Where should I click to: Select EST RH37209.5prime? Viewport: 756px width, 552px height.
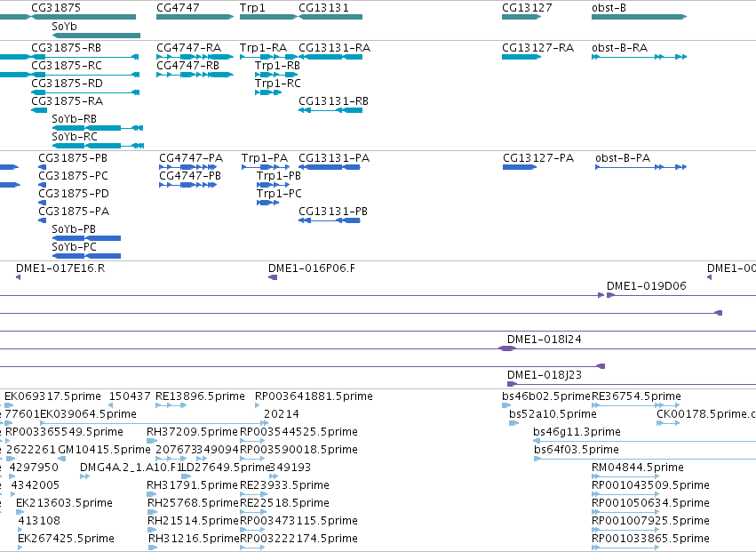152,441
